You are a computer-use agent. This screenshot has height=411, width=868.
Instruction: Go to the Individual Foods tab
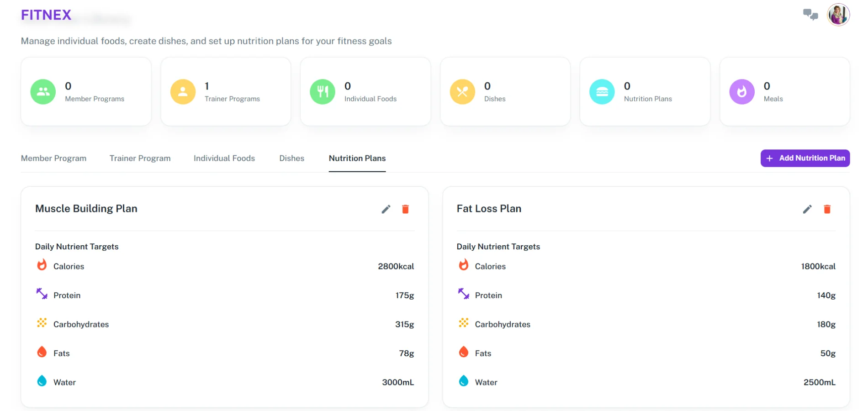tap(224, 158)
